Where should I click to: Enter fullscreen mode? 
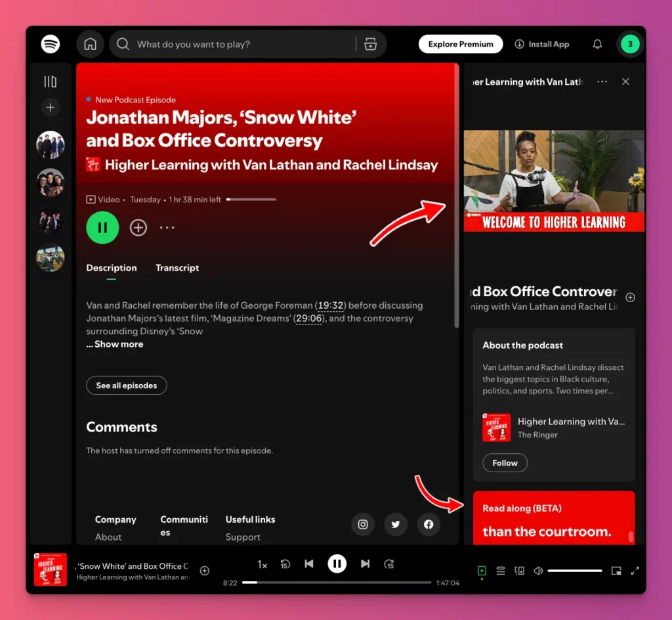[634, 571]
